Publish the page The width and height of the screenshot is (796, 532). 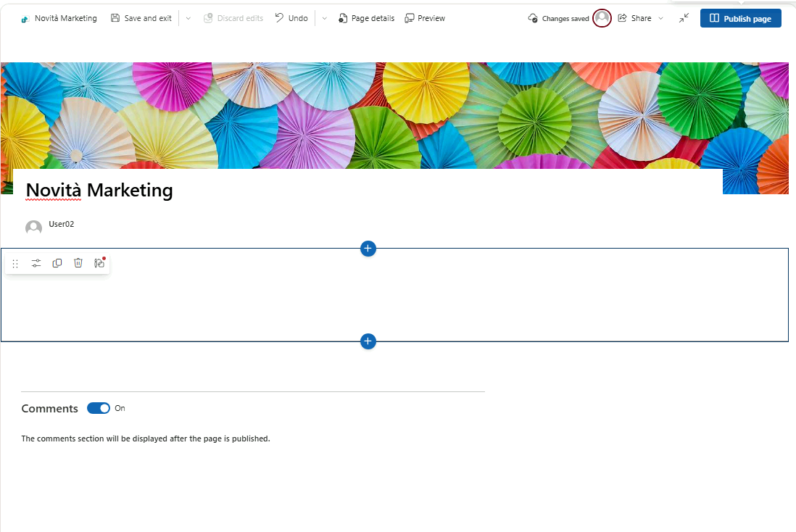click(741, 18)
